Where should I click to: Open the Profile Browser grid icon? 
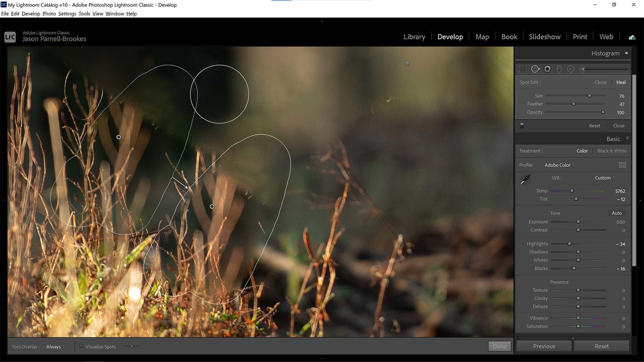coord(622,165)
